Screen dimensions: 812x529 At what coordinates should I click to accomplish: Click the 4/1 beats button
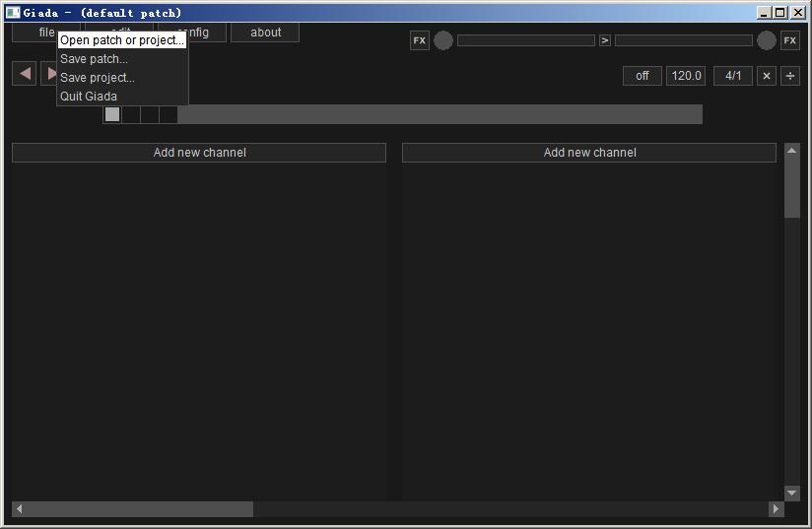(733, 76)
